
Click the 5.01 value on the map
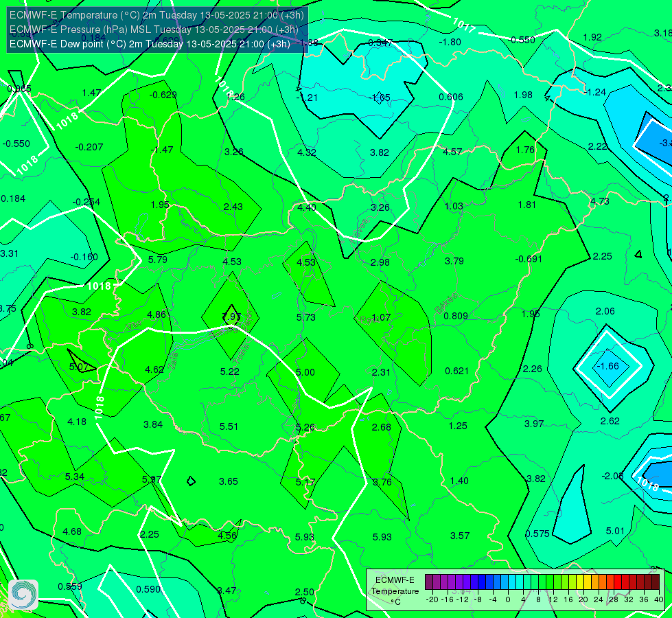[x=615, y=531]
